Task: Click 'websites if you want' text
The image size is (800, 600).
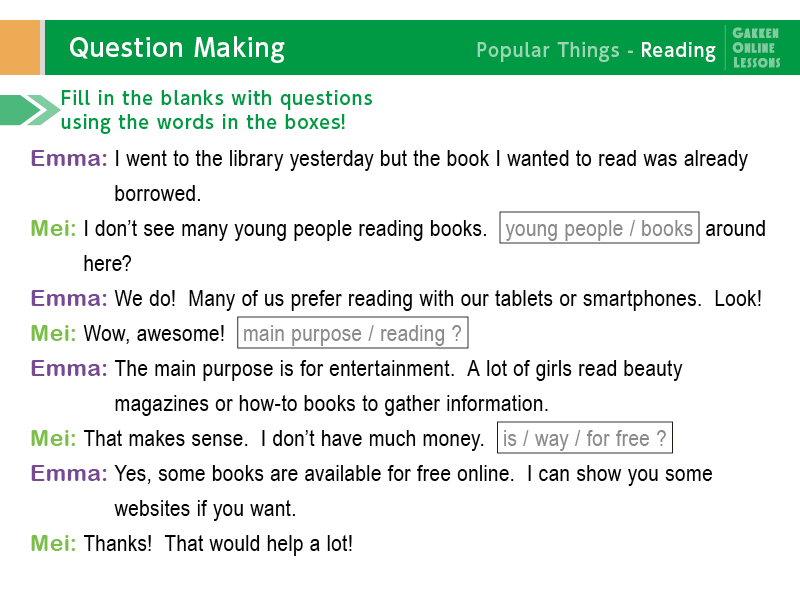Action: (205, 509)
